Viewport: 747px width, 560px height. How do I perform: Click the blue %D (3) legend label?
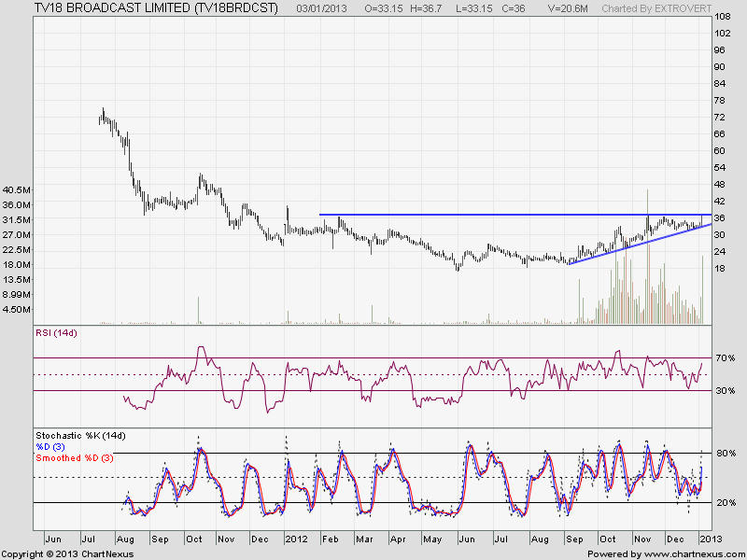pos(53,447)
